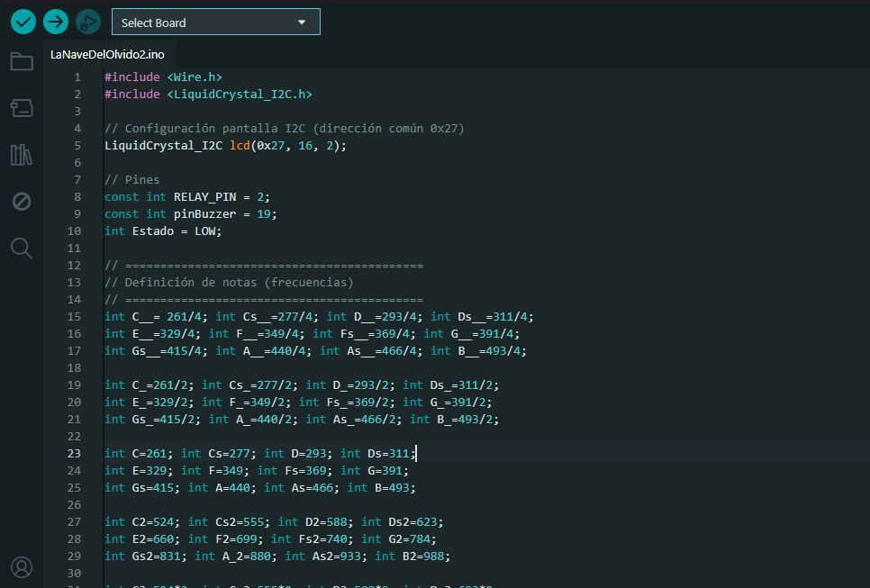Click the user account profile icon
This screenshot has width=870, height=588.
pos(22,567)
